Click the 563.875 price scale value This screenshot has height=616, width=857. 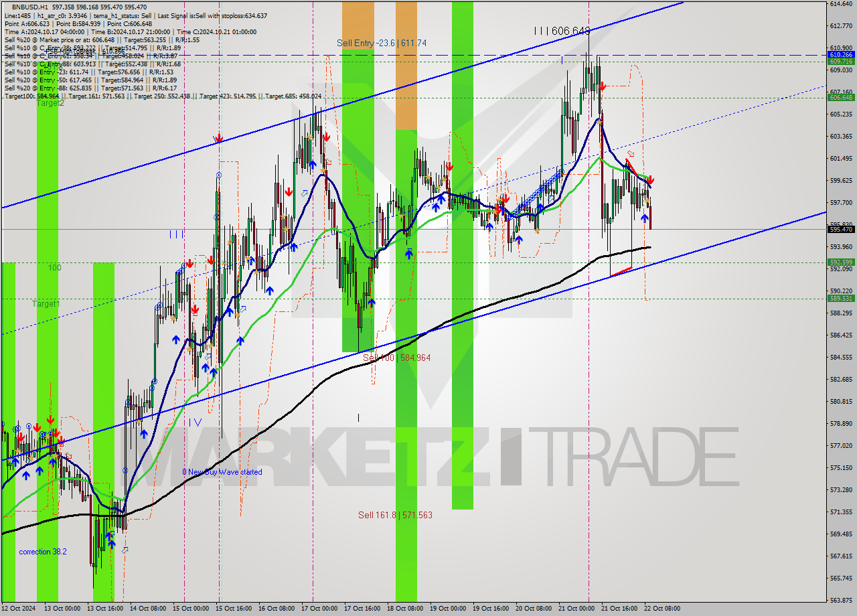[841, 600]
